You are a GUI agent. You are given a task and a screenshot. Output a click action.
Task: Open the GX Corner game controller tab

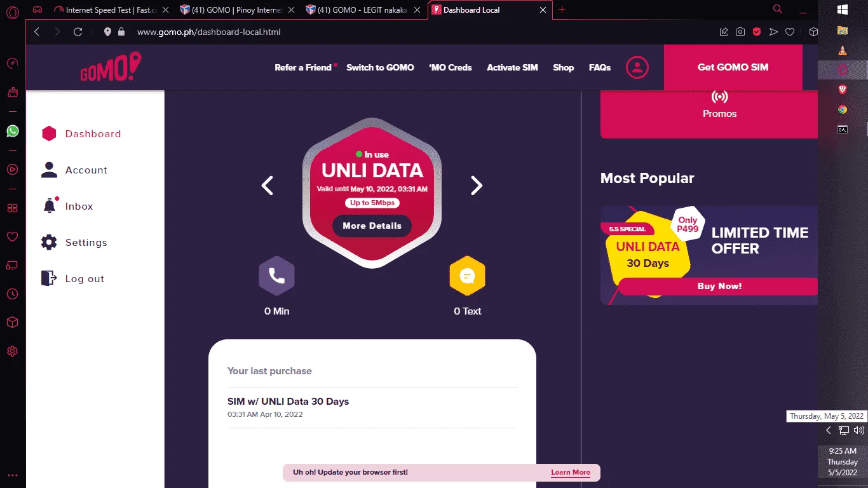(37, 10)
